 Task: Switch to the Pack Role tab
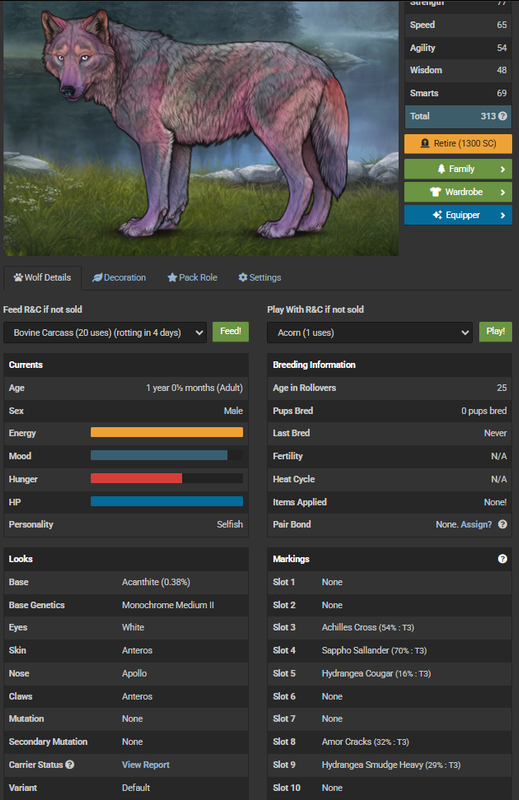(192, 278)
